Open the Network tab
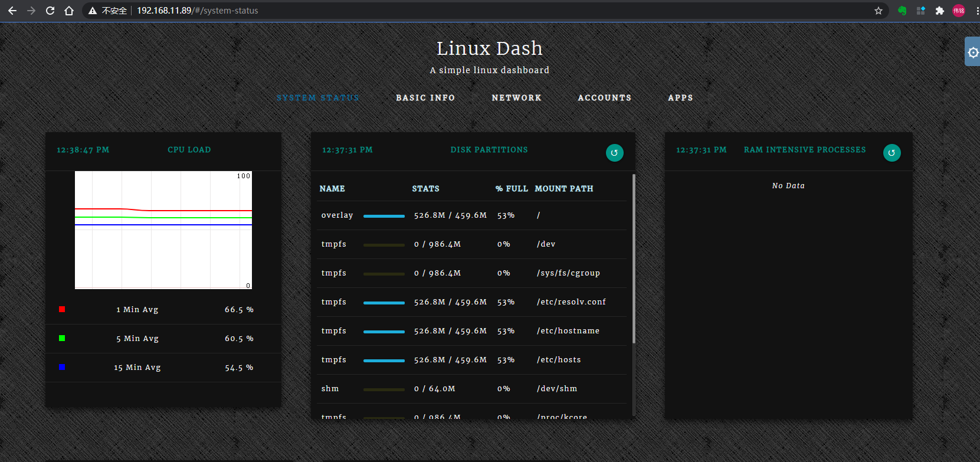The width and height of the screenshot is (980, 462). (x=516, y=98)
